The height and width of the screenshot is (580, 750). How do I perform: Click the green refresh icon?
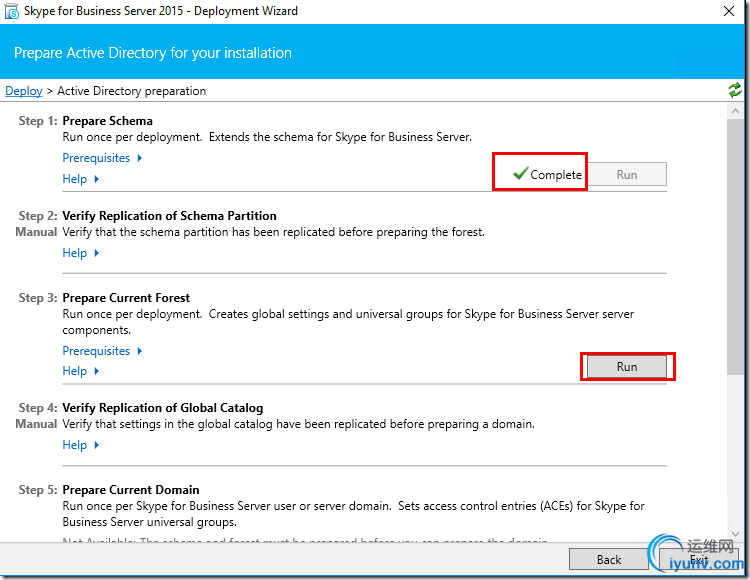coord(734,90)
